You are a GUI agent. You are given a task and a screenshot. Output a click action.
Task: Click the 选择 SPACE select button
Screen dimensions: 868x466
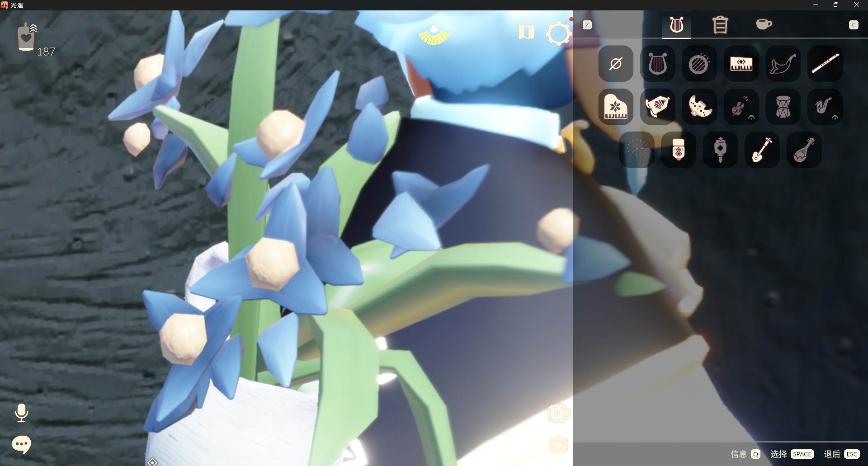point(792,454)
